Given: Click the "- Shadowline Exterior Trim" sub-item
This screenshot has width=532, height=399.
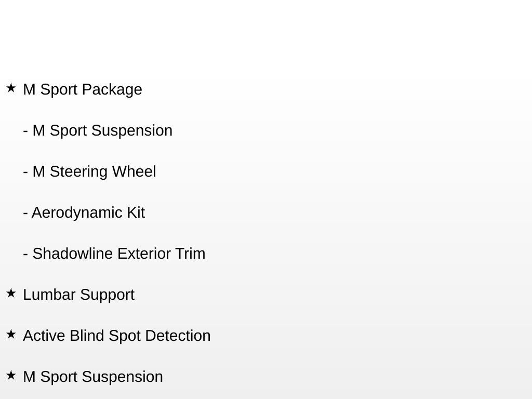Looking at the screenshot, I should (114, 254).
